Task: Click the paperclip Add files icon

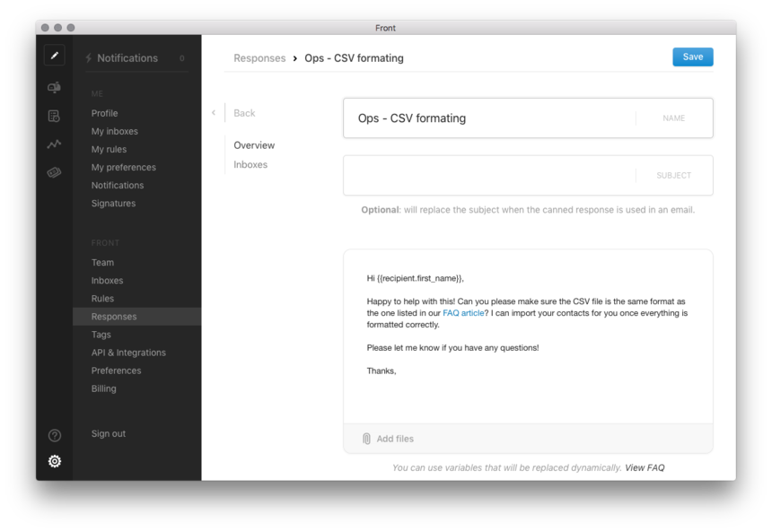Action: point(366,439)
